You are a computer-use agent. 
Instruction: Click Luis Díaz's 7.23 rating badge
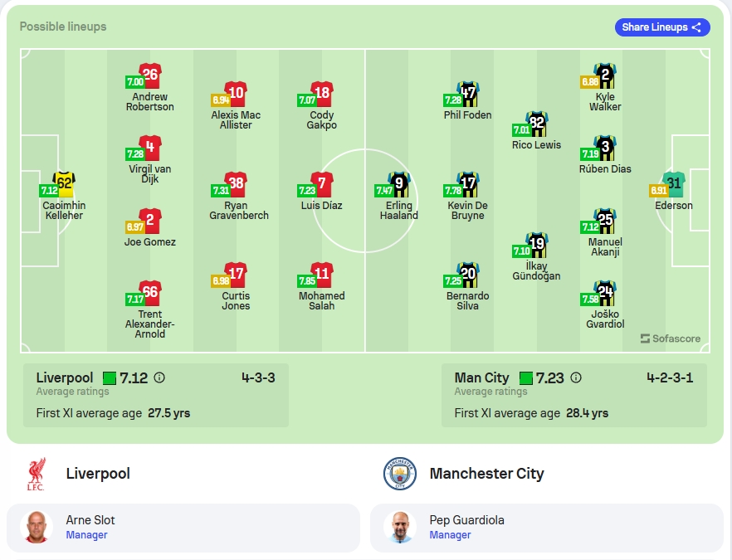307,191
